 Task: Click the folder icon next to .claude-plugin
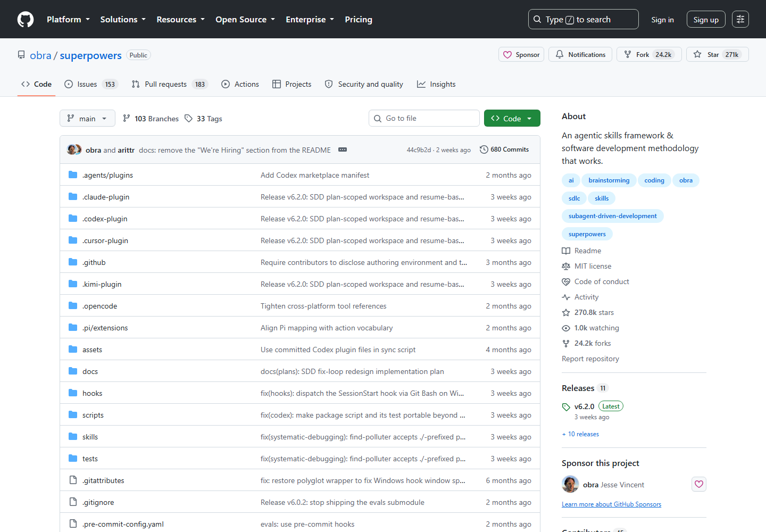[x=73, y=197]
